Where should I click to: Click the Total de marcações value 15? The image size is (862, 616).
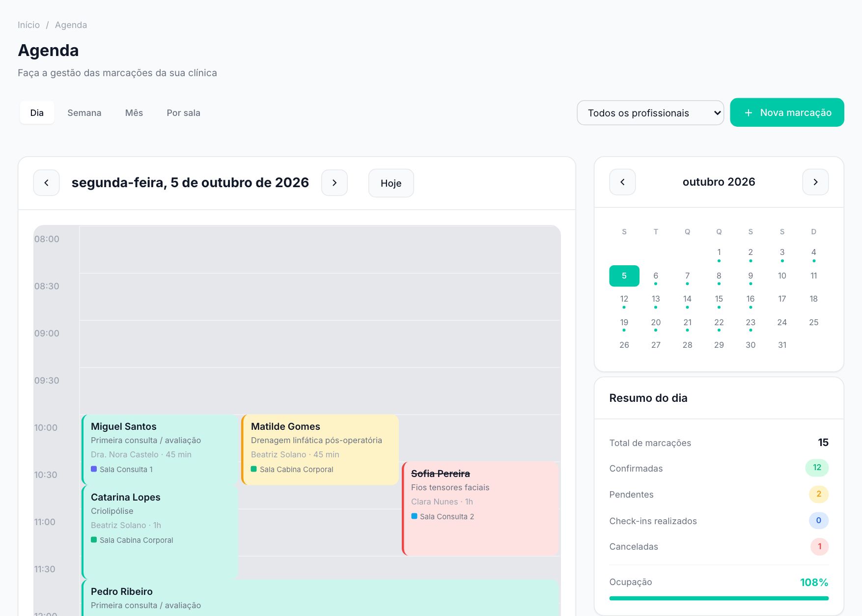[x=823, y=442]
